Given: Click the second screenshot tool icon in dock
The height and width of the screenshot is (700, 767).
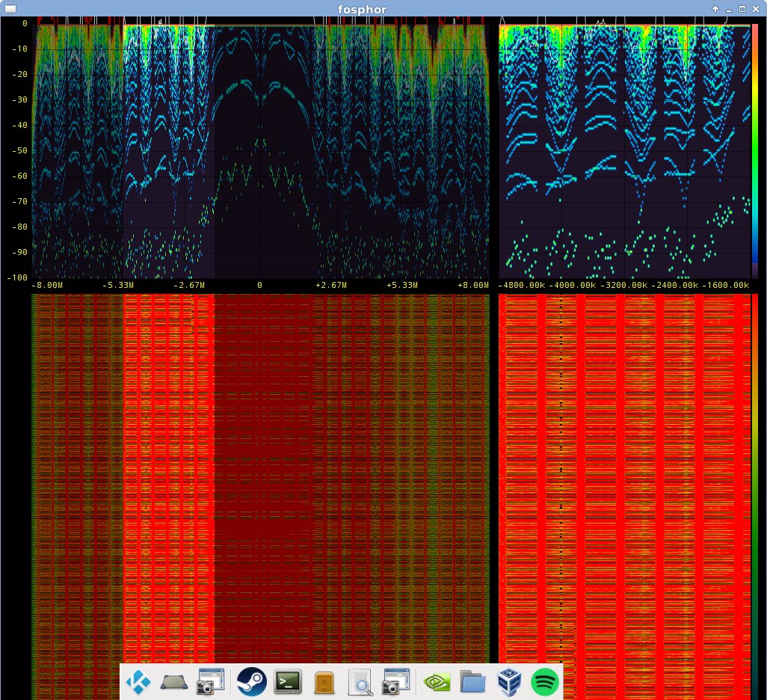Looking at the screenshot, I should [x=397, y=681].
